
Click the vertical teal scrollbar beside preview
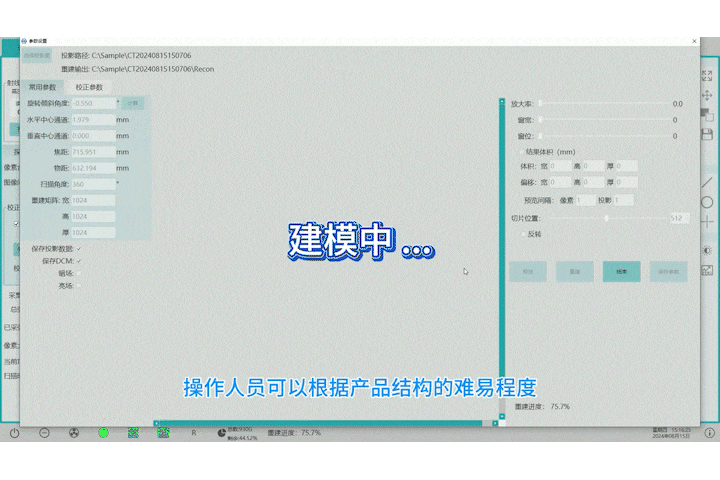click(x=502, y=258)
